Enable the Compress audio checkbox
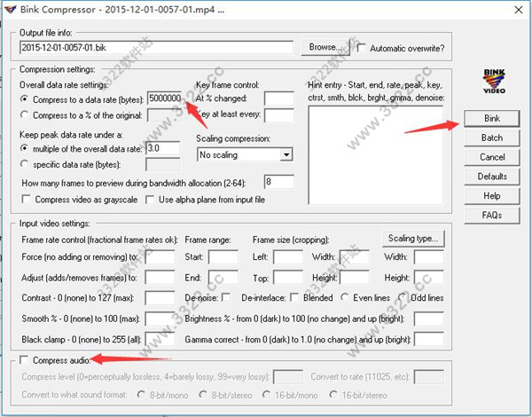This screenshot has width=532, height=417. click(x=24, y=360)
